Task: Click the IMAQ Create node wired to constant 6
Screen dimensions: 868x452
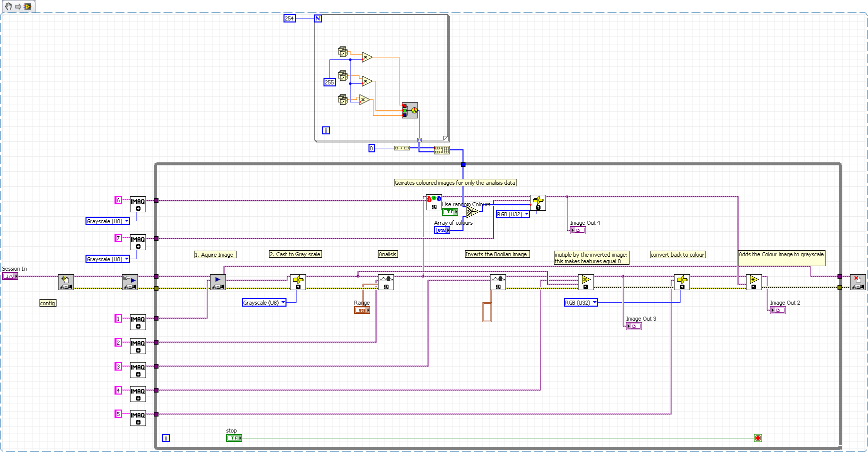Action: click(138, 204)
